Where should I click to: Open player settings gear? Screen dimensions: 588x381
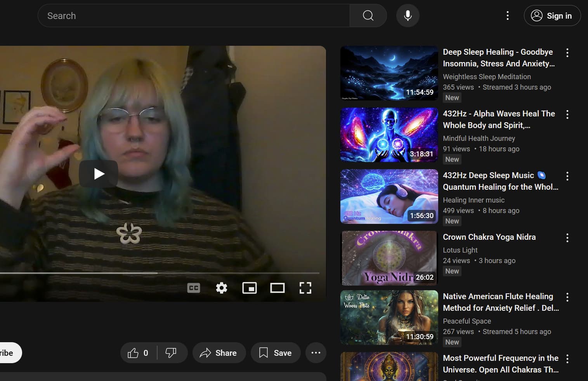pyautogui.click(x=222, y=288)
